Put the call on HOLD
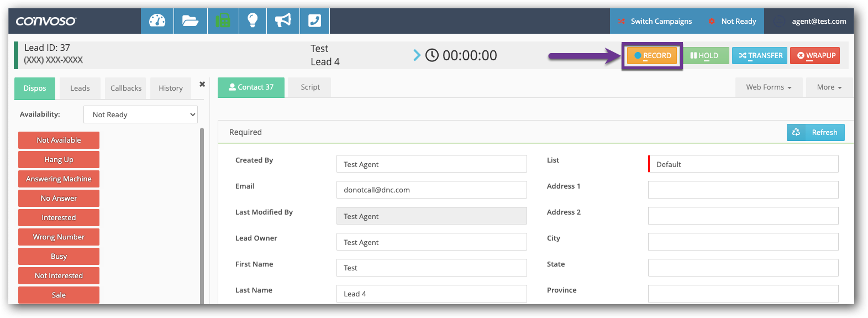The image size is (868, 318). 704,55
